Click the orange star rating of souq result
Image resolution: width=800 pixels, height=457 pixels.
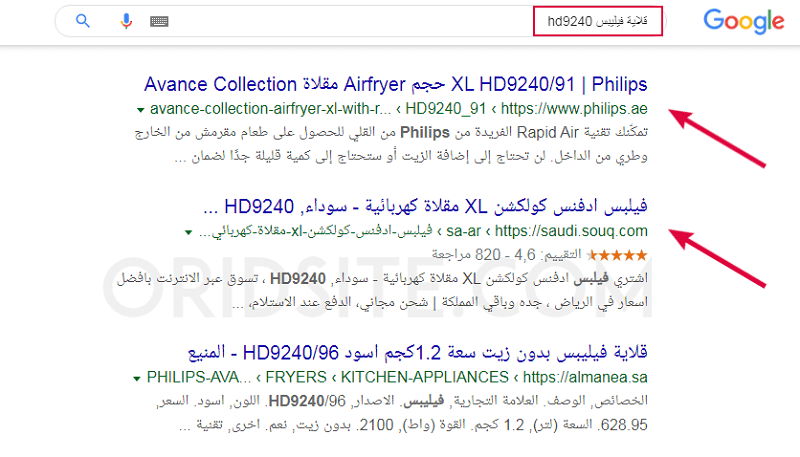pyautogui.click(x=617, y=255)
